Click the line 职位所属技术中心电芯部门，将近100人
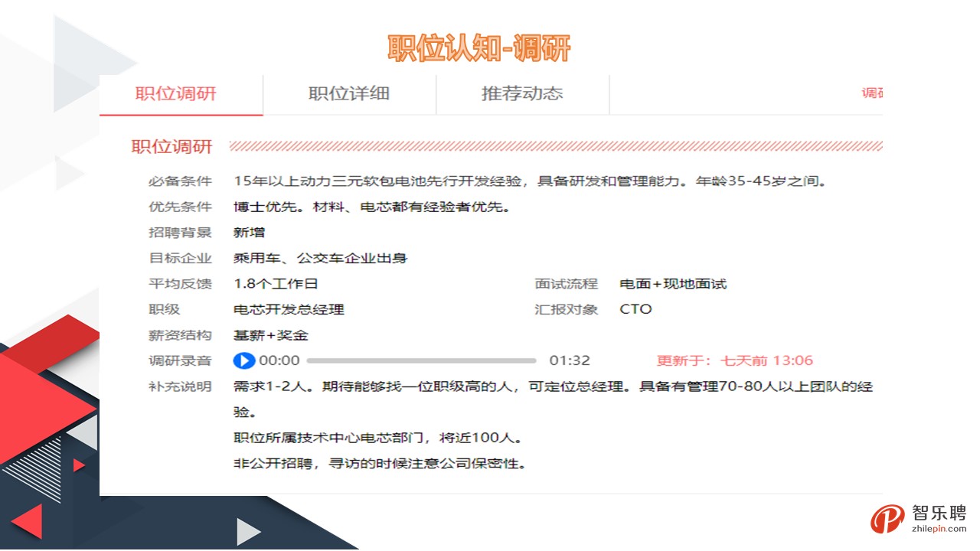Screen dimensions: 980x551 tap(378, 439)
